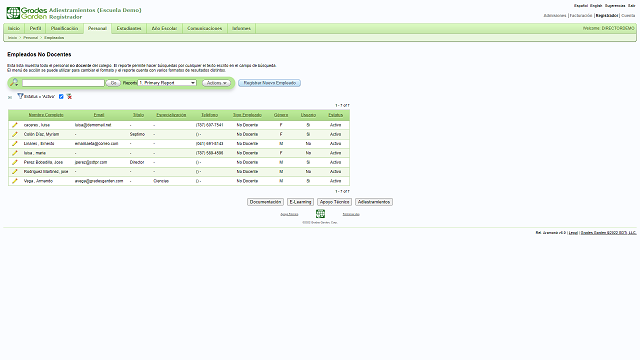This screenshot has width=640, height=360.
Task: Open the Actions dropdown menu
Action: 216,83
